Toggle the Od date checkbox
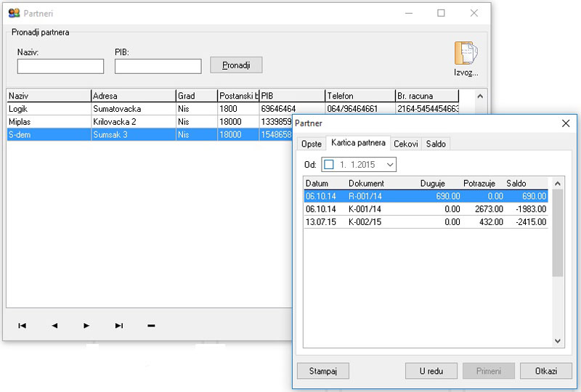 329,165
